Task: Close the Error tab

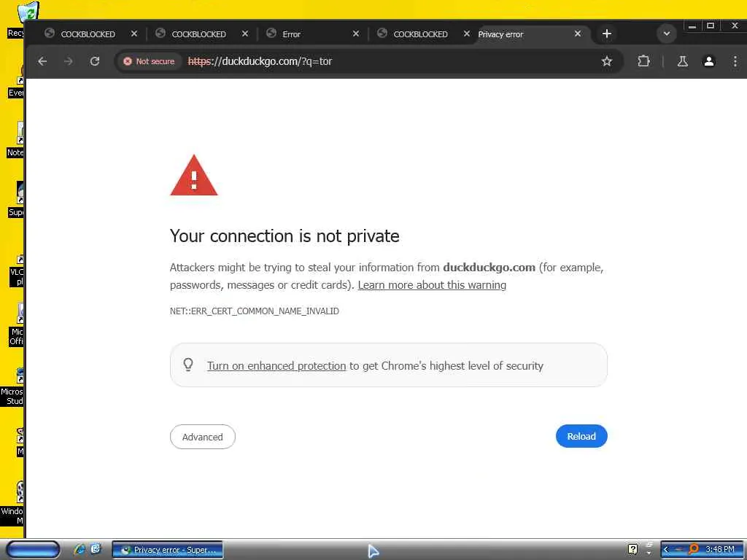Action: [356, 34]
